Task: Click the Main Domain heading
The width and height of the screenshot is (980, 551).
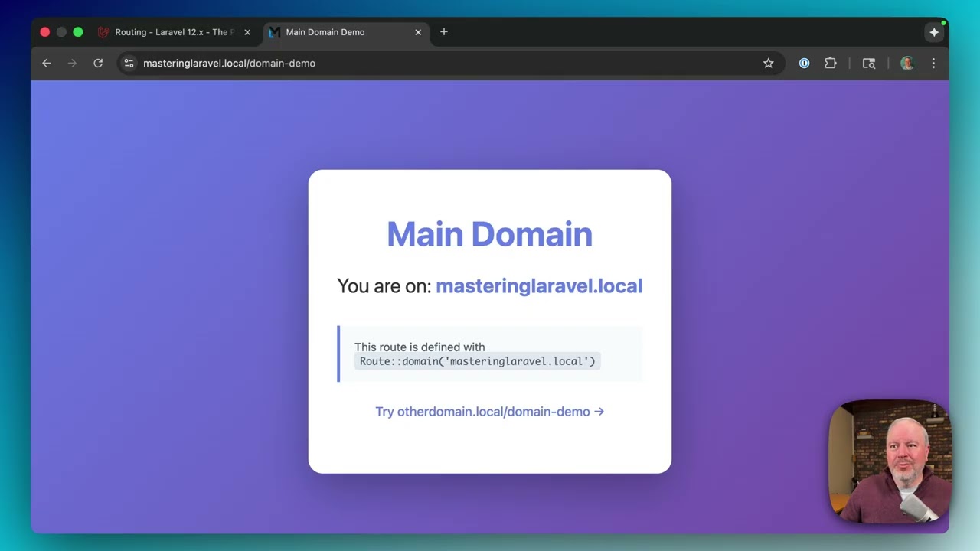Action: click(490, 234)
